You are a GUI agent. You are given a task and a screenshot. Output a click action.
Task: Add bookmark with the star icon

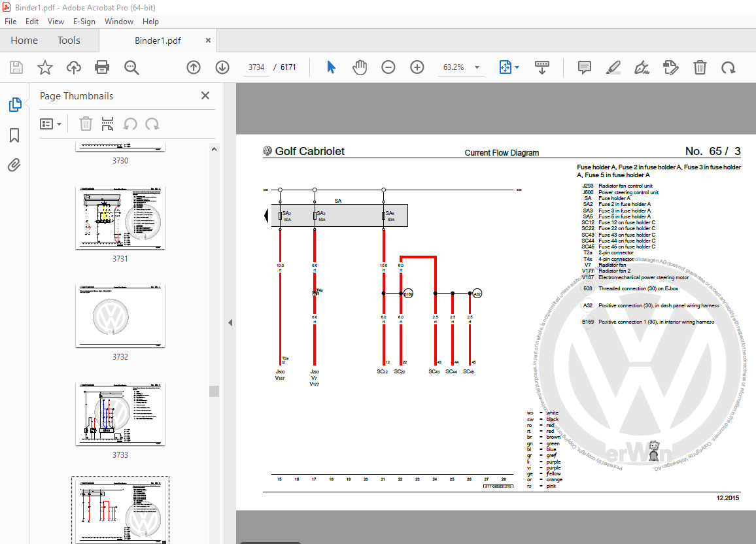coord(45,67)
